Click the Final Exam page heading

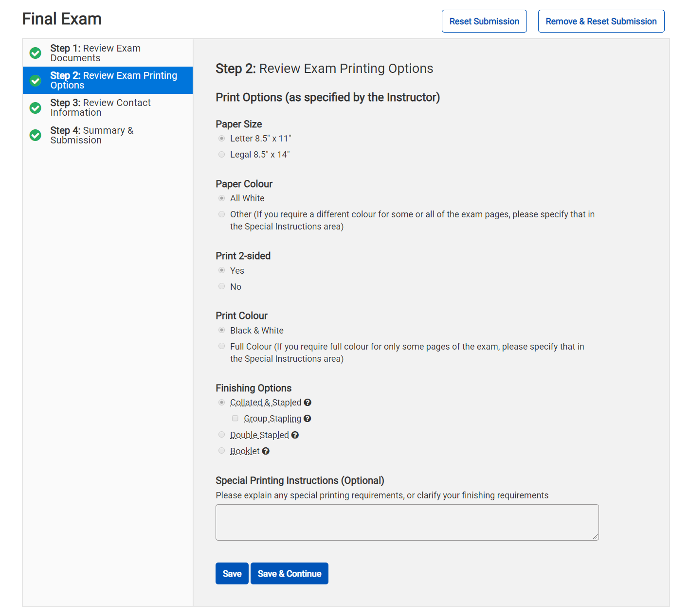click(62, 19)
